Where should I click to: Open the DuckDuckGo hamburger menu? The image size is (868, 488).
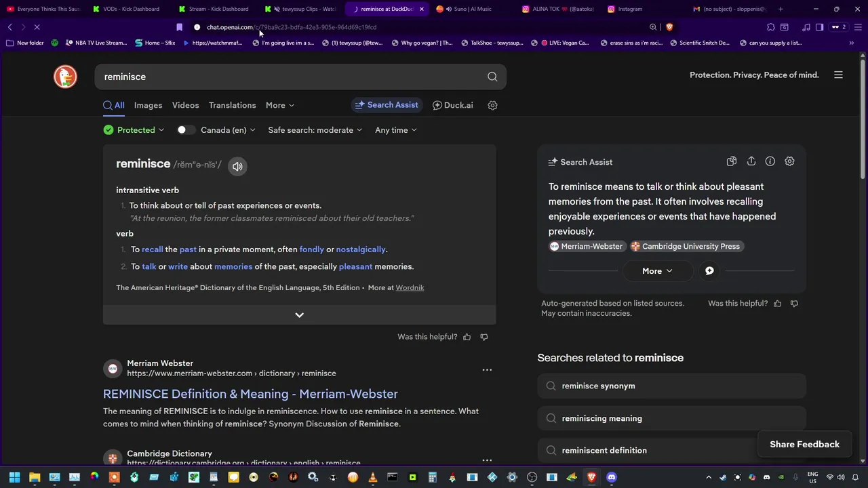[x=838, y=75]
